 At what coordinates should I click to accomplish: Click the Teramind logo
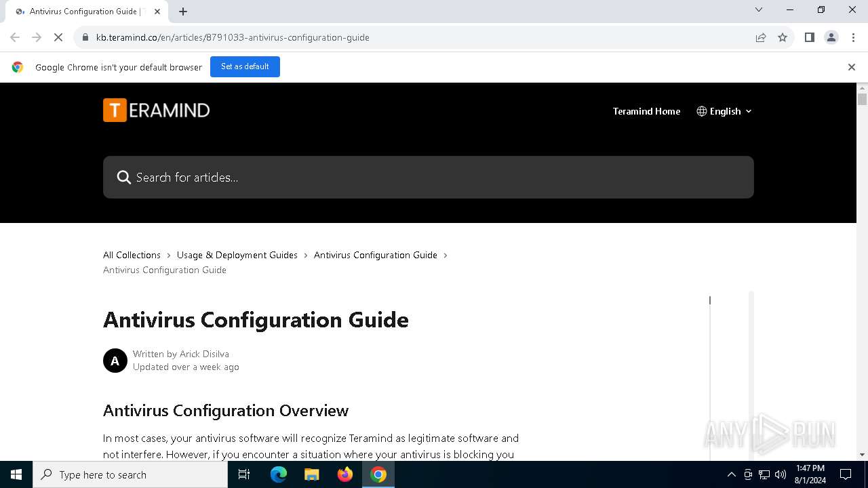tap(156, 110)
